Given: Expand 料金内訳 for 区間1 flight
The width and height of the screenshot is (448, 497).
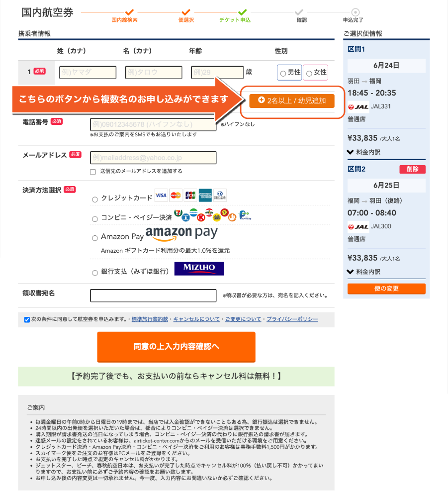Looking at the screenshot, I should (363, 152).
